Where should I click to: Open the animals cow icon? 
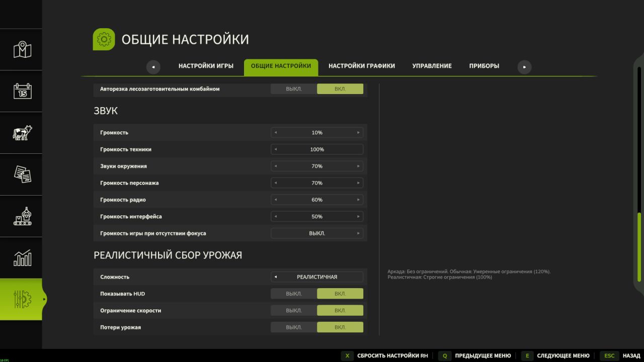22,133
